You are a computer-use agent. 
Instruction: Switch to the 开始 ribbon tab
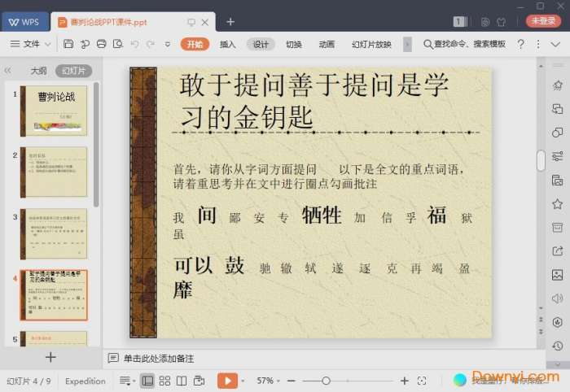pos(195,44)
